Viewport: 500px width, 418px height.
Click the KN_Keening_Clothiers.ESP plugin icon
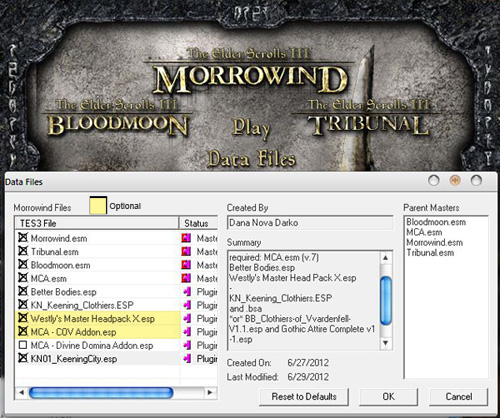tap(187, 305)
